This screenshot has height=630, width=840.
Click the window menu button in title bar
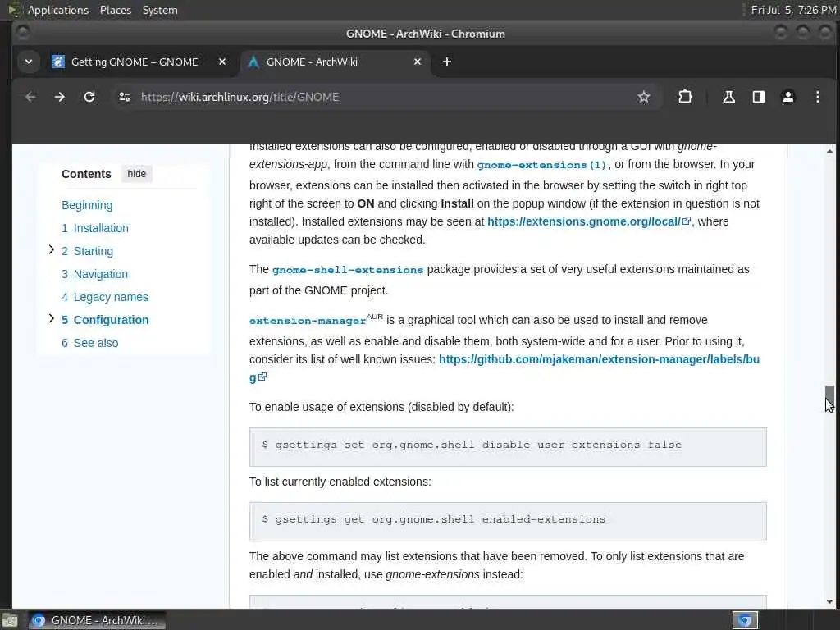click(22, 33)
